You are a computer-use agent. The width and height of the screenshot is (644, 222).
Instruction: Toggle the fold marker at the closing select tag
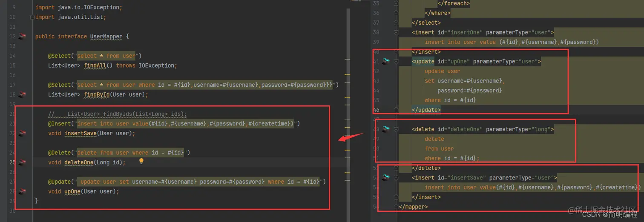point(396,23)
